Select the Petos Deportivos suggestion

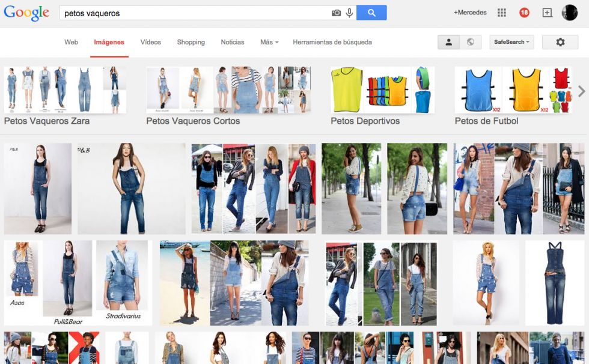point(365,121)
